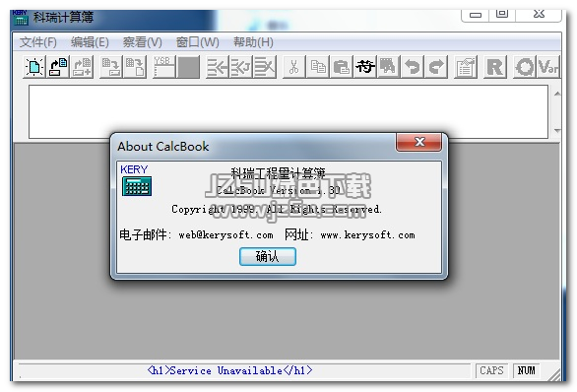577x392 pixels.
Task: Click the clipboard properties toolbar icon
Action: coord(466,67)
